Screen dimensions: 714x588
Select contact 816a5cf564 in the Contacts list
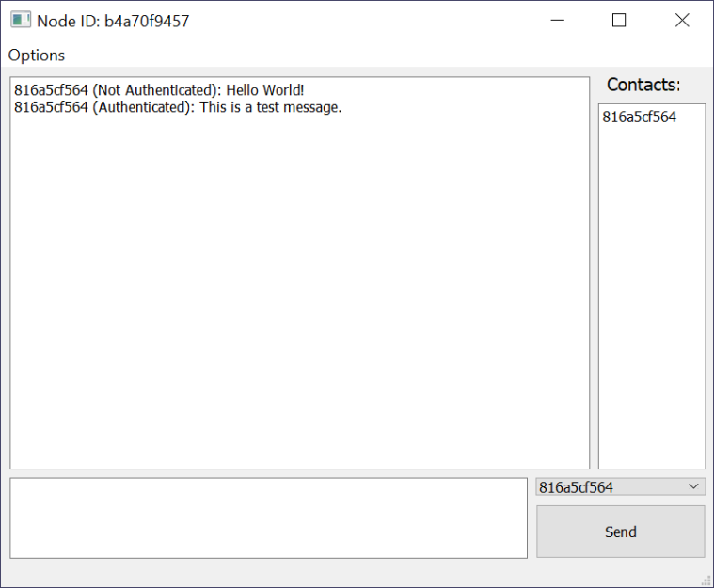pos(640,118)
